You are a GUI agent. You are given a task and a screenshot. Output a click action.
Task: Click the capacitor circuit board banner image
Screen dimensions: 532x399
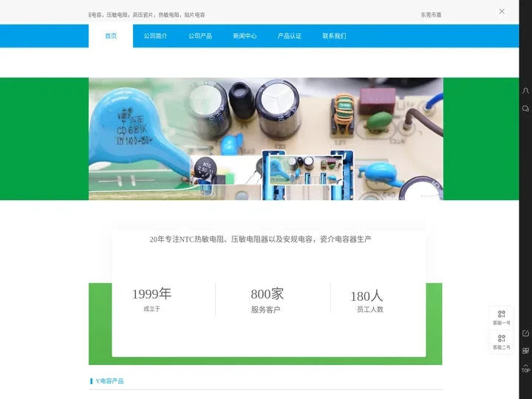pos(266,139)
